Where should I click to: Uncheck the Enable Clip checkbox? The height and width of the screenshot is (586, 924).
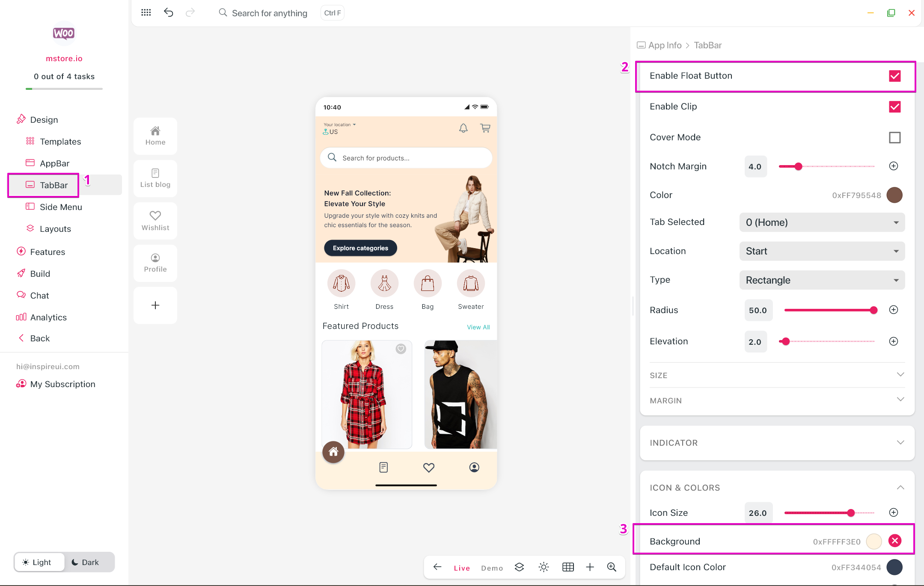click(x=894, y=107)
